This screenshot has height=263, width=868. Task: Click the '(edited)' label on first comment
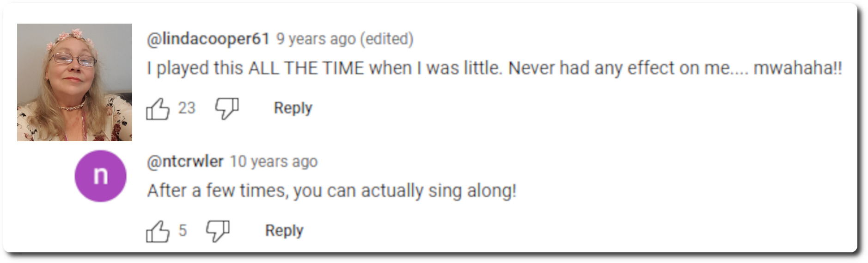(386, 39)
